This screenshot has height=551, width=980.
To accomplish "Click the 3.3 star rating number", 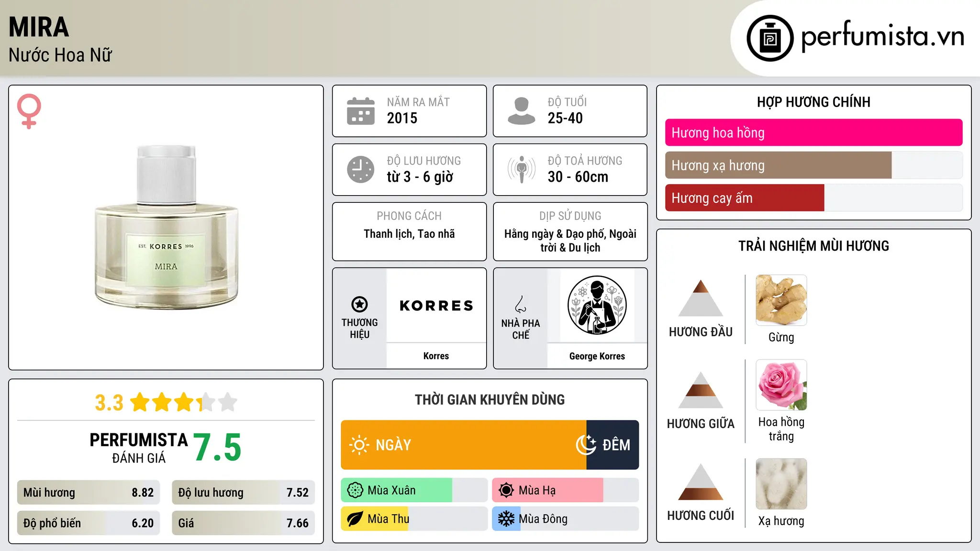I will pos(109,403).
